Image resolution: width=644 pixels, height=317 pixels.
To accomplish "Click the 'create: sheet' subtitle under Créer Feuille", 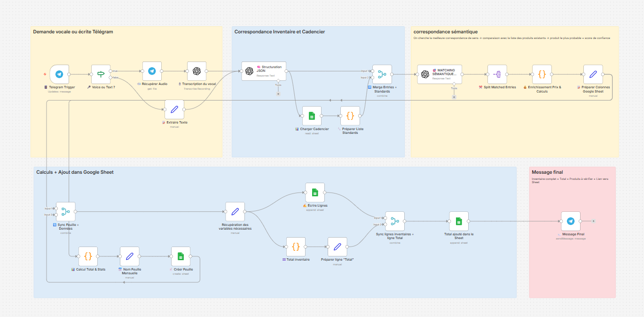I will point(181,274).
